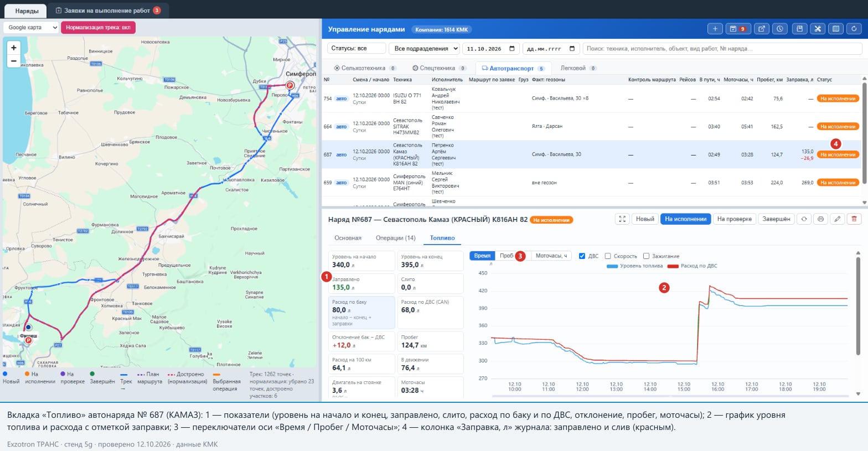Open calendar picker of 11.10.2026 date field
Screen dimensions: 868x451
tap(512, 49)
